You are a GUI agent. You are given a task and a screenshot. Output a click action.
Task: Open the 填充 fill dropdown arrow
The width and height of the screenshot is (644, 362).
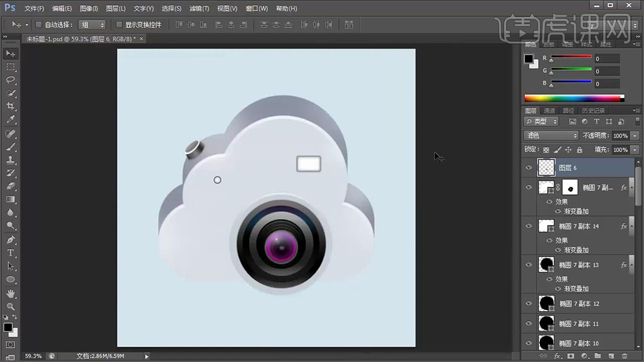click(635, 150)
